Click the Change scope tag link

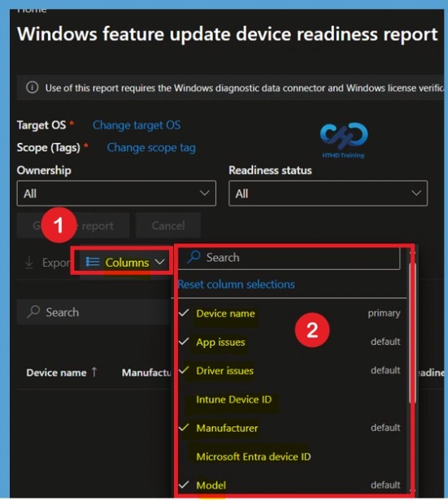click(151, 148)
